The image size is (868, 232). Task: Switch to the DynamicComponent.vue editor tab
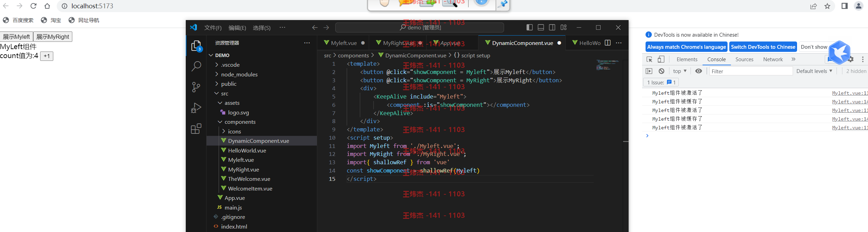click(522, 43)
